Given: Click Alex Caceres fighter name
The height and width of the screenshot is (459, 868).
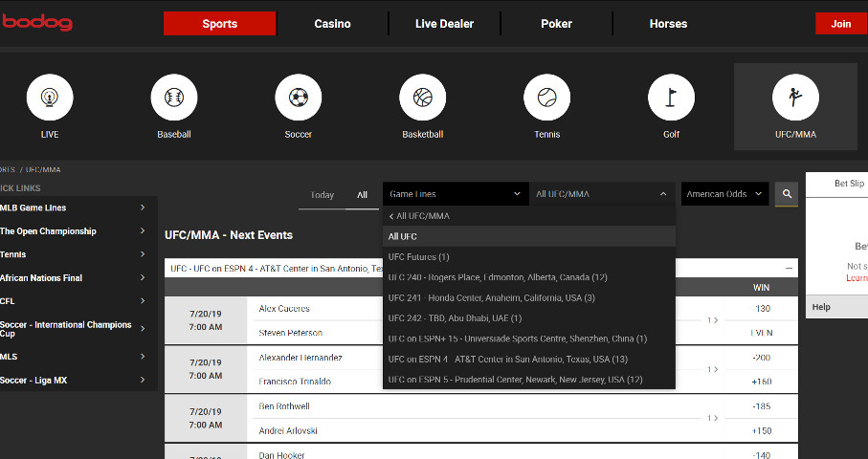Looking at the screenshot, I should [284, 309].
